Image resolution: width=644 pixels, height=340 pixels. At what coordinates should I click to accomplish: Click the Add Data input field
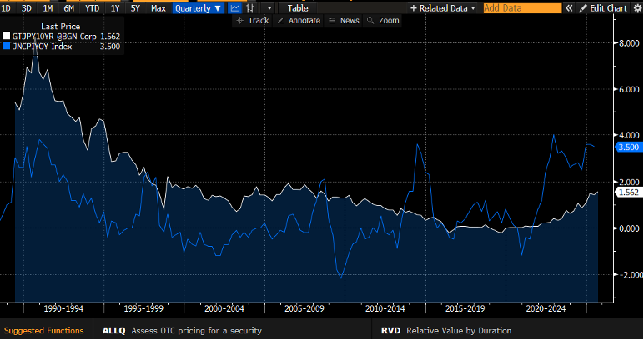pyautogui.click(x=522, y=7)
